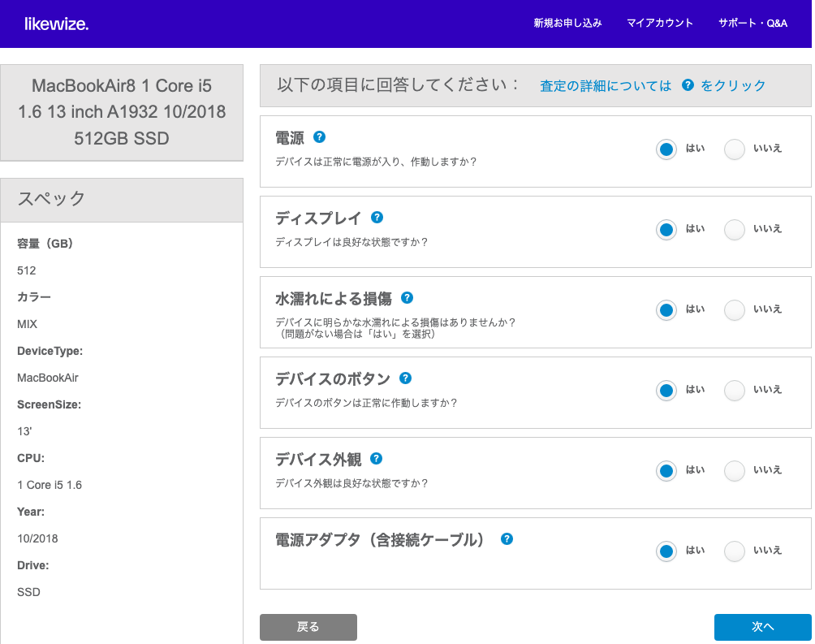
Task: Select はい for デバイスのボタン
Action: pyautogui.click(x=666, y=390)
